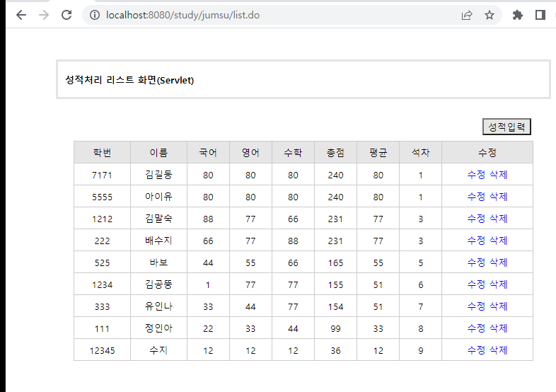
Task: Click student number 5555 cell
Action: pos(102,197)
